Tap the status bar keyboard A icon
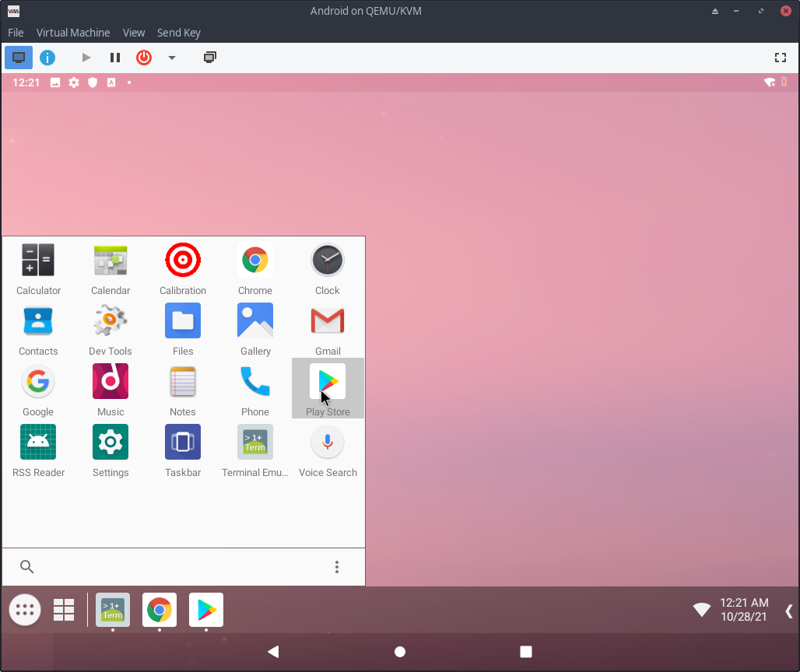 pyautogui.click(x=111, y=82)
